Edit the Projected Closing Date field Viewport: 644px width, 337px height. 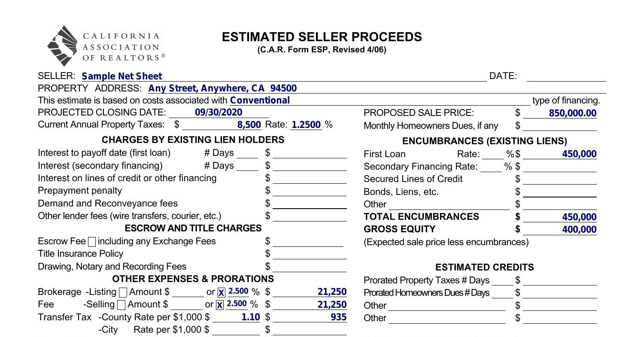click(x=219, y=112)
